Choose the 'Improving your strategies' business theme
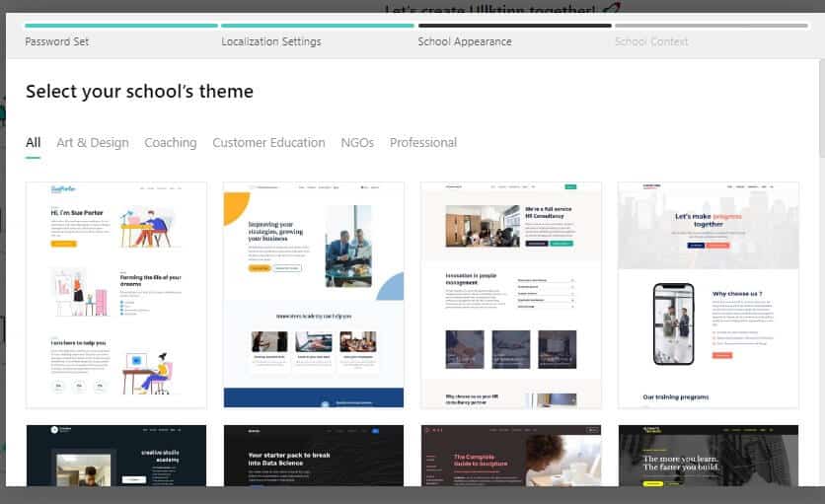This screenshot has width=825, height=504. point(314,295)
